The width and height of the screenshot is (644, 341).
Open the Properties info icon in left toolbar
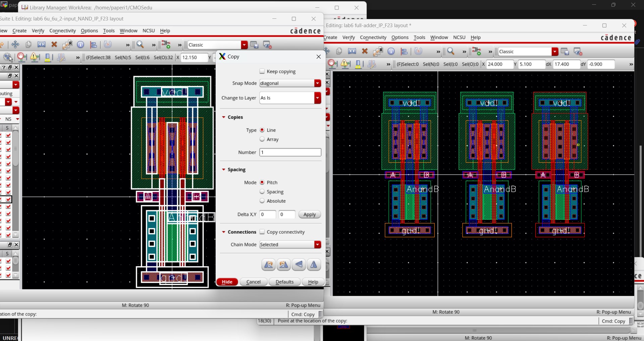coord(80,45)
